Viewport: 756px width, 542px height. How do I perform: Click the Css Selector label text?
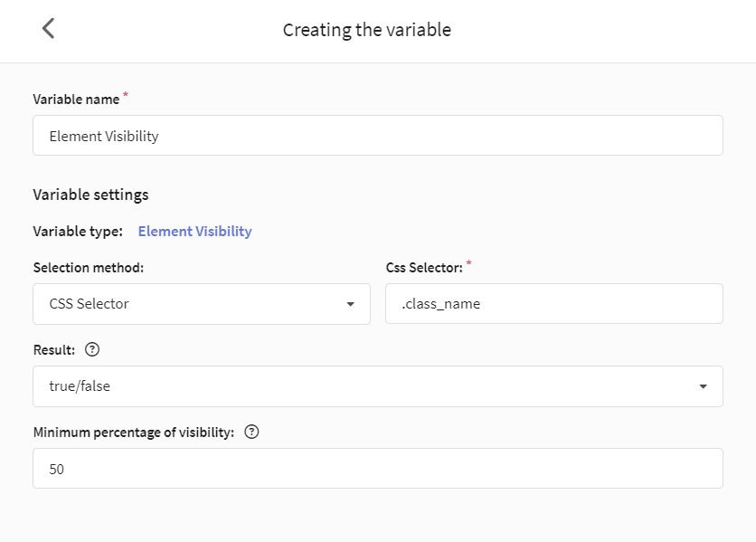pos(424,267)
